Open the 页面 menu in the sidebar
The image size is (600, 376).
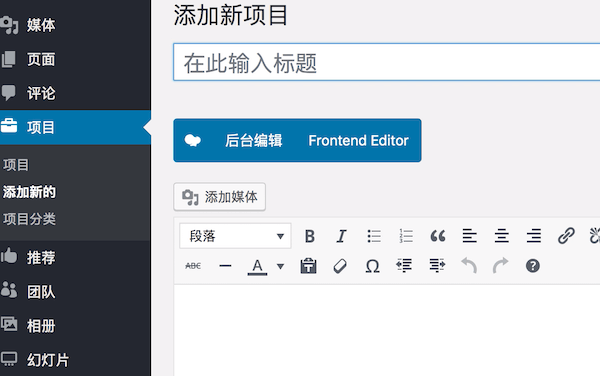click(x=75, y=59)
